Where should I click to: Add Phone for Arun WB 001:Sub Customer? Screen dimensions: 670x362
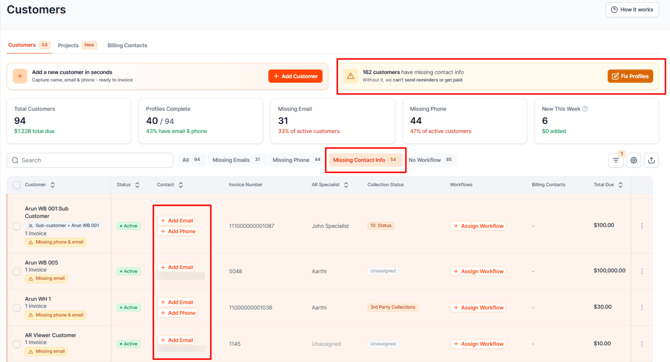[178, 231]
